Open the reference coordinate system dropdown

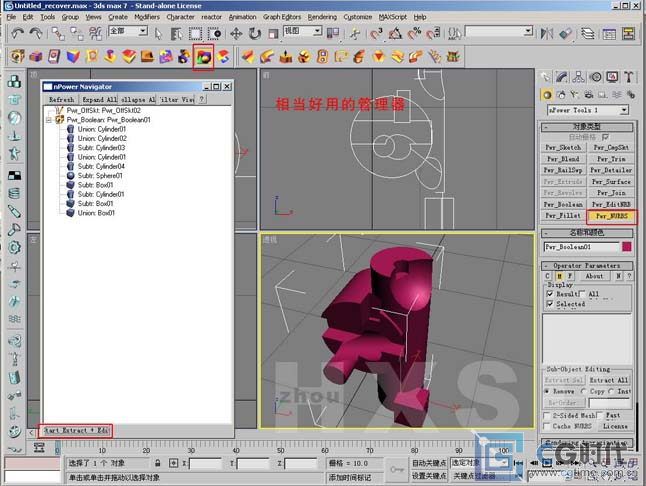pyautogui.click(x=317, y=31)
